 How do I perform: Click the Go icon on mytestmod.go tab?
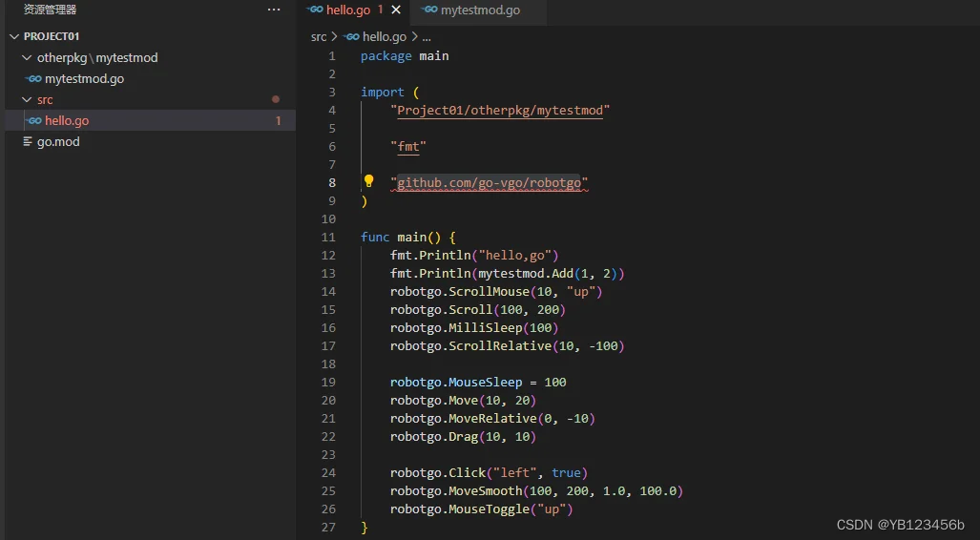pyautogui.click(x=428, y=10)
